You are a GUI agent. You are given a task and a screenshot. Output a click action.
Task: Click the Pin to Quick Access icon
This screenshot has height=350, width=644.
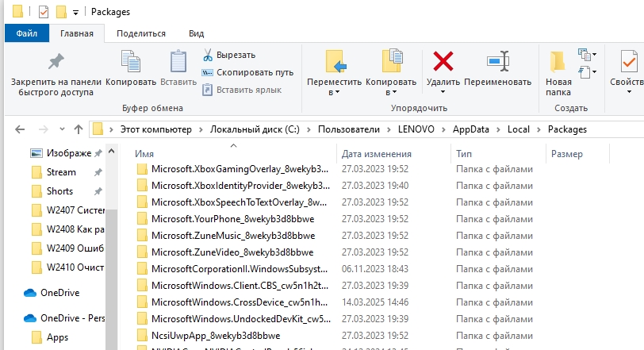click(56, 62)
